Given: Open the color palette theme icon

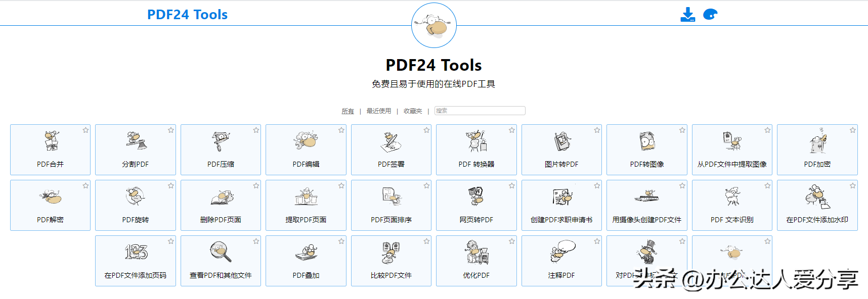Looking at the screenshot, I should (710, 15).
